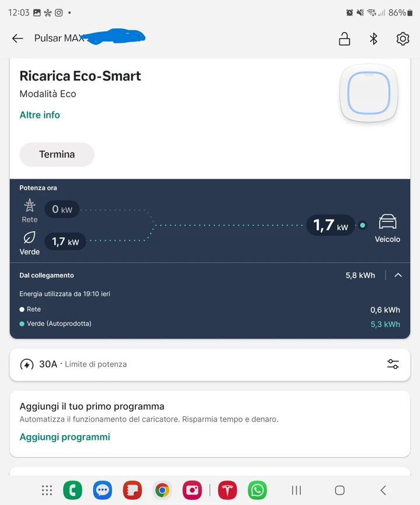Screen dimensions: 420x505
Task: Open WhatsApp from the dock
Action: click(257, 490)
